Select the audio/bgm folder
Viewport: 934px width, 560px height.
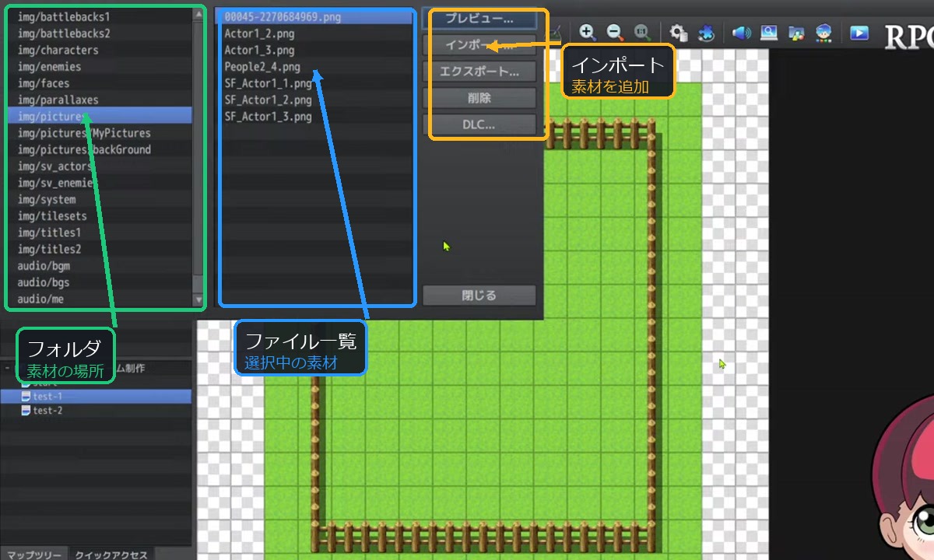tap(99, 266)
